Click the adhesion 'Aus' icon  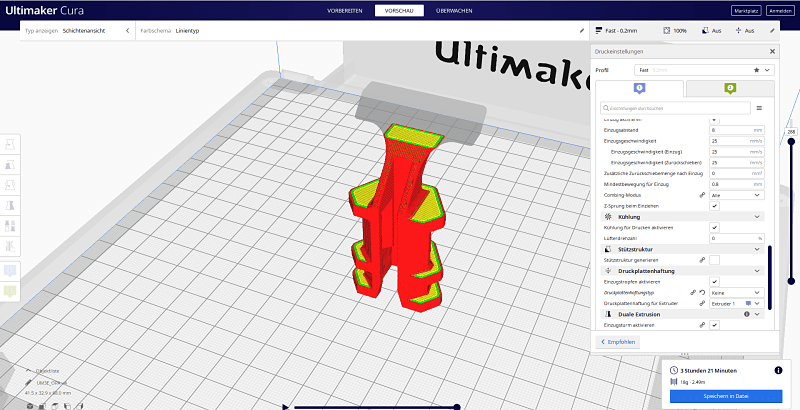point(738,31)
